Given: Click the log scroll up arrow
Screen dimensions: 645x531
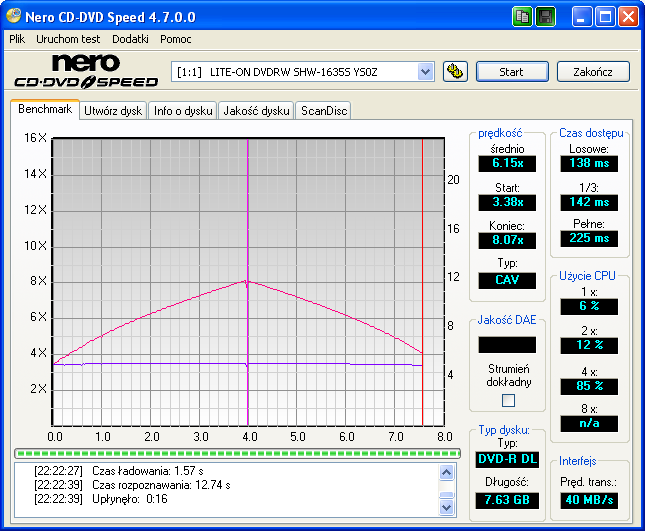Looking at the screenshot, I should 446,472.
